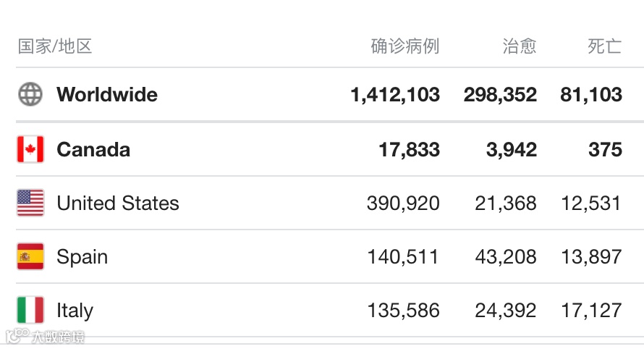
Task: Open the Worldwide row label
Action: tap(107, 95)
